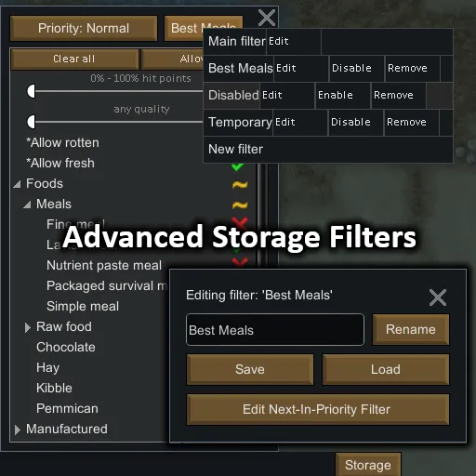Collapse the Foods category triangle
The image size is (476, 476).
pos(17,184)
